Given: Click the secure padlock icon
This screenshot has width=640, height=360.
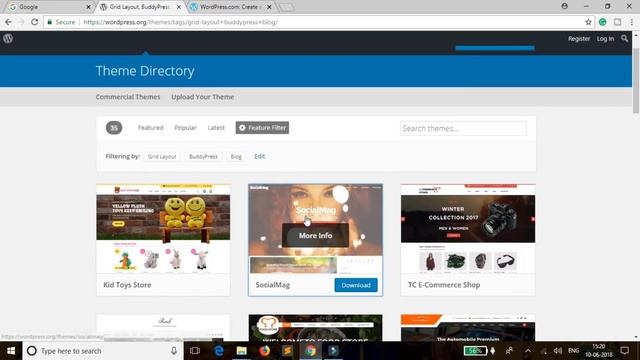Looking at the screenshot, I should pyautogui.click(x=49, y=22).
